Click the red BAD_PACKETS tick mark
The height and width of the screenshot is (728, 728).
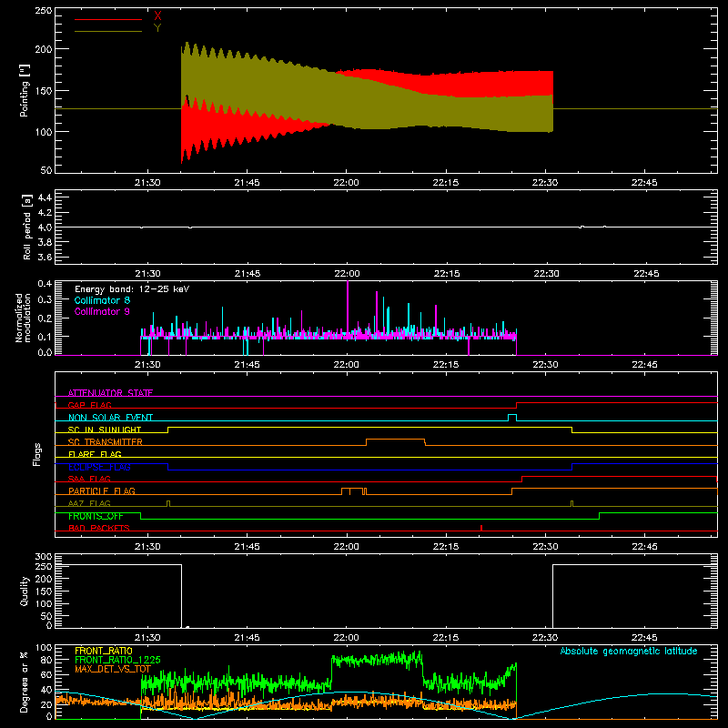[481, 528]
